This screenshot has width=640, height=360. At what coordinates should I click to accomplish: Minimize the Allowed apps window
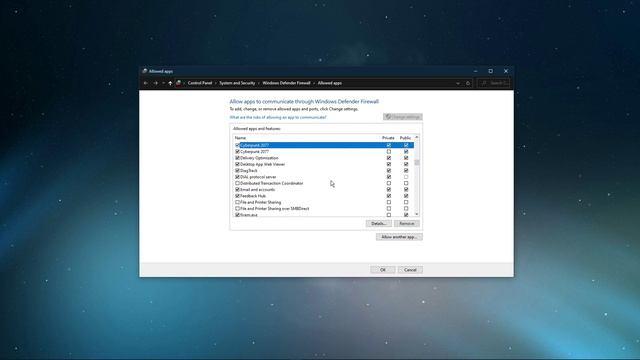476,71
